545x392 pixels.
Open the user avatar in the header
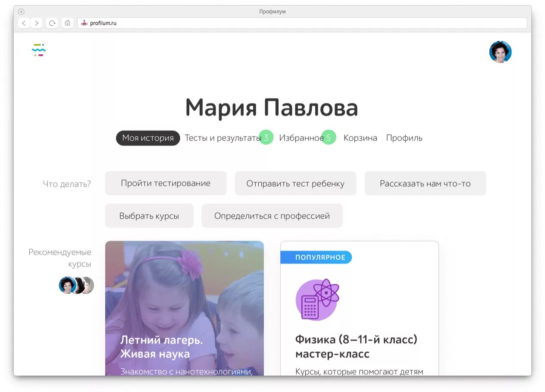tap(500, 52)
